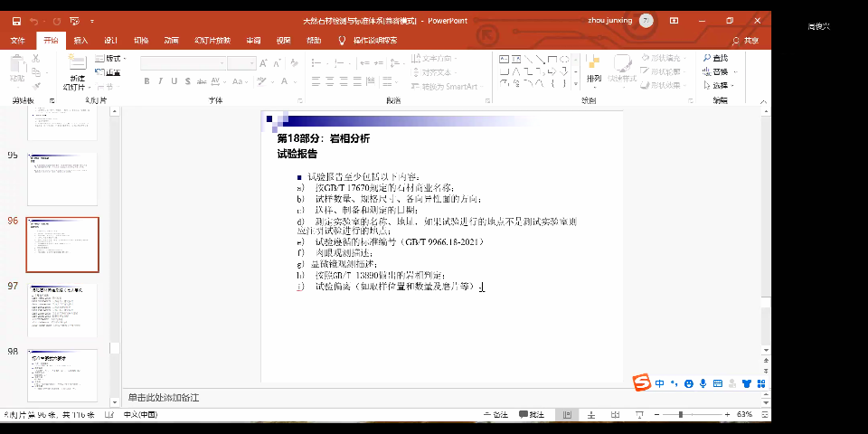Toggle Align Right paragraph alignment
The height and width of the screenshot is (434, 868).
tap(344, 81)
